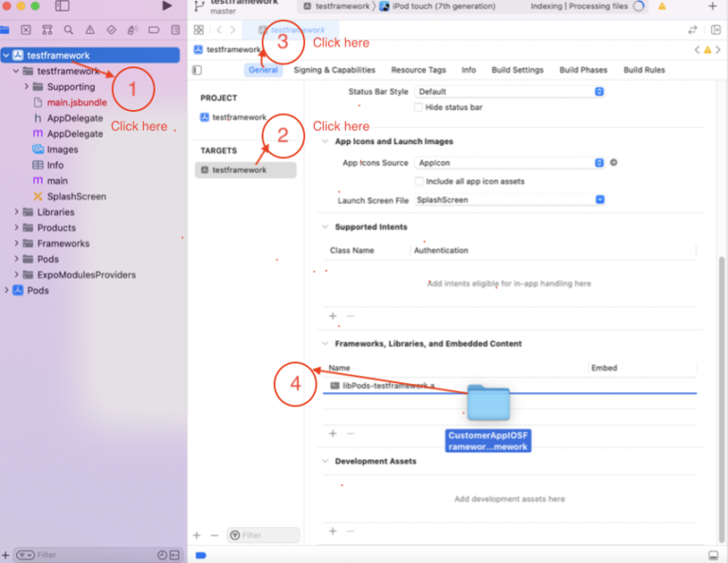Open the Test navigator diamond icon

[x=112, y=30]
